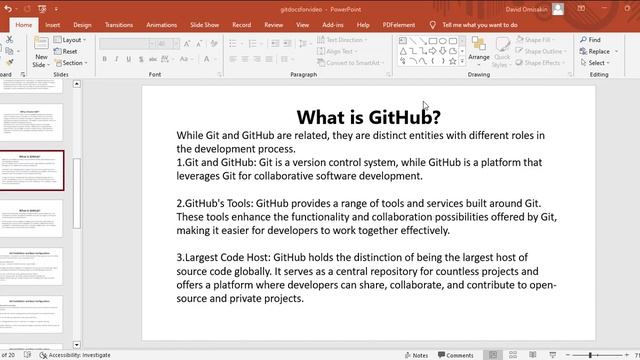The image size is (640, 360).
Task: Click Clear All Formatting icon
Action: (214, 43)
